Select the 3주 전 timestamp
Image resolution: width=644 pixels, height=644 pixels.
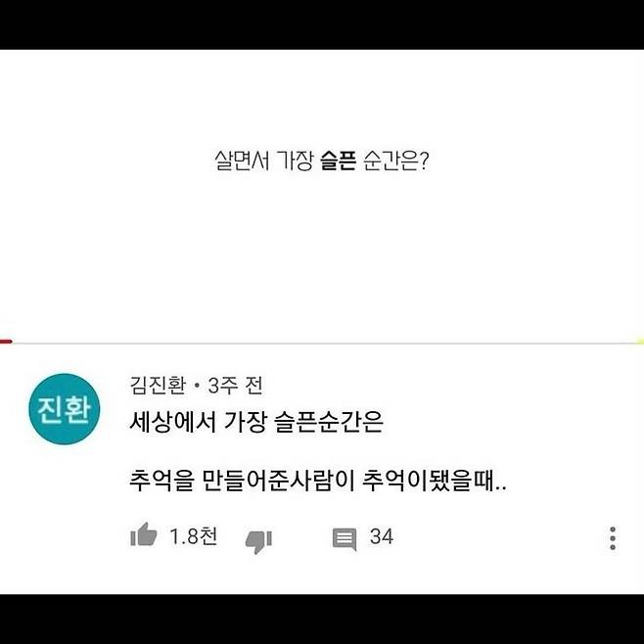pyautogui.click(x=235, y=386)
